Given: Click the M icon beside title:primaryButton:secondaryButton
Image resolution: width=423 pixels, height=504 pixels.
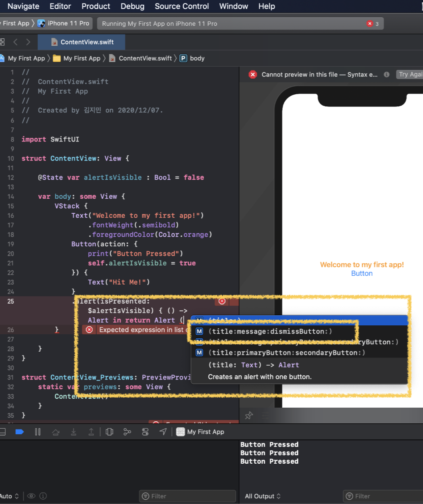Looking at the screenshot, I should coord(199,353).
